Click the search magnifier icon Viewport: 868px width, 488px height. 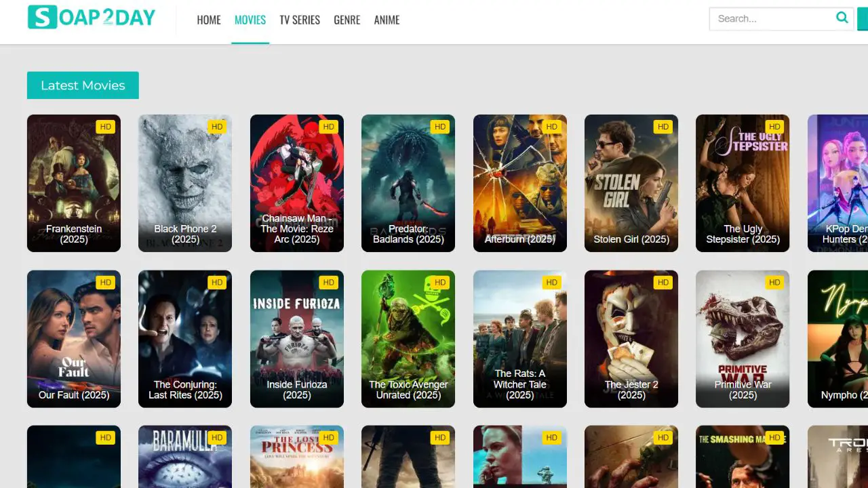tap(842, 18)
